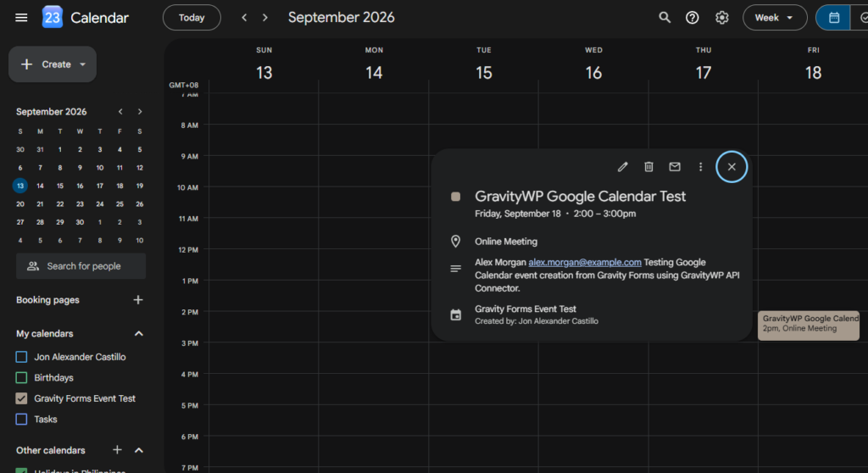Select Wednesday 16 column header
This screenshot has height=473, width=868.
pos(593,64)
